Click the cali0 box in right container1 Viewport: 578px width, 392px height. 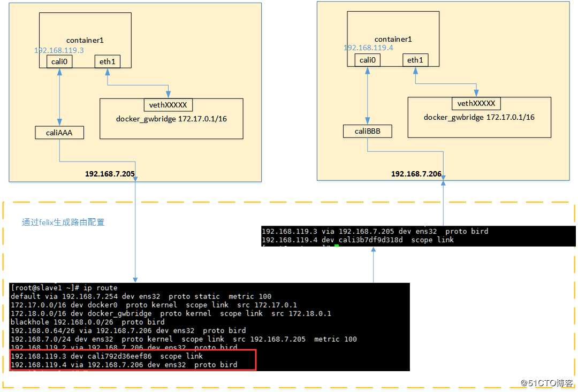(x=368, y=60)
